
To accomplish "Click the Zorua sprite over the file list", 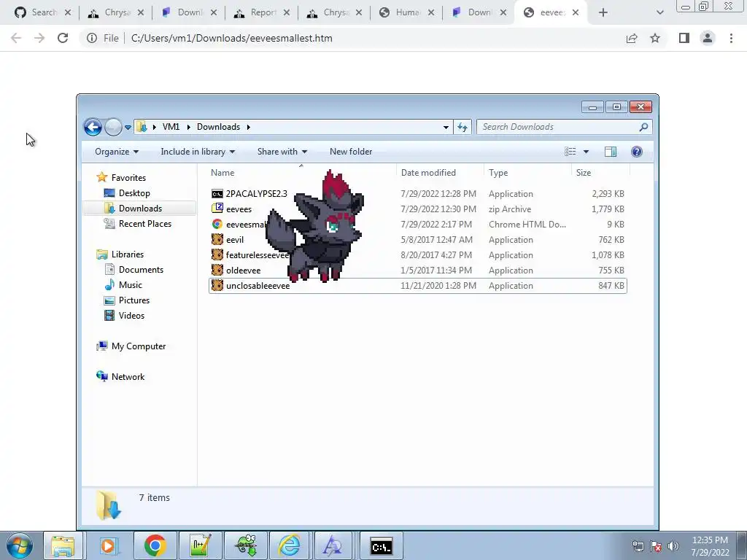I will pyautogui.click(x=316, y=226).
